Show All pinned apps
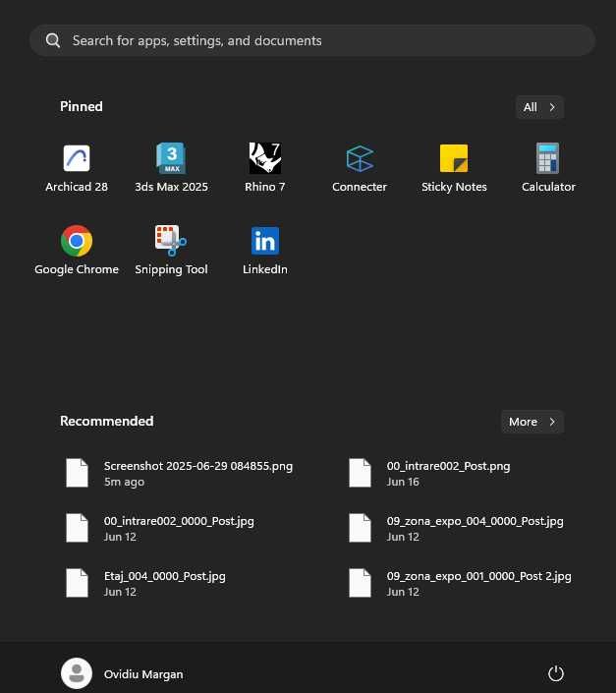This screenshot has height=693, width=616. pos(539,107)
